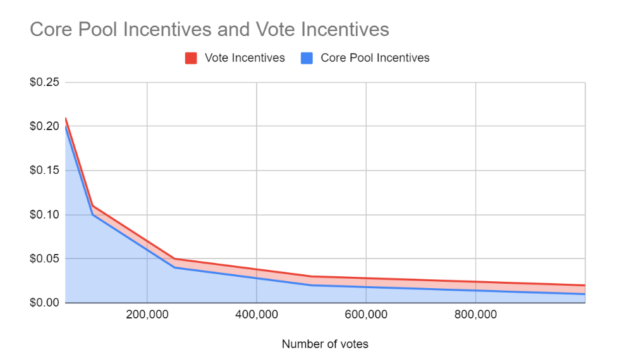
Task: Click the $0.10 y-axis label
Action: [x=44, y=214]
